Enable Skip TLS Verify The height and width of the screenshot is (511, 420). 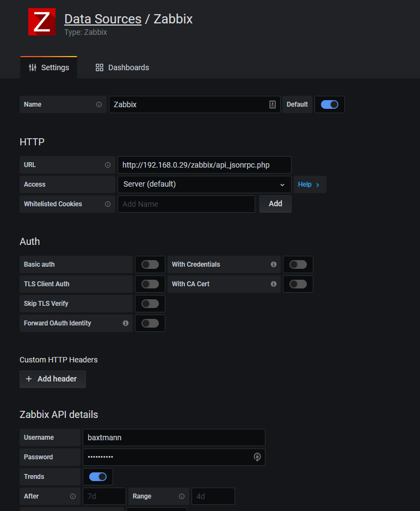tap(150, 303)
